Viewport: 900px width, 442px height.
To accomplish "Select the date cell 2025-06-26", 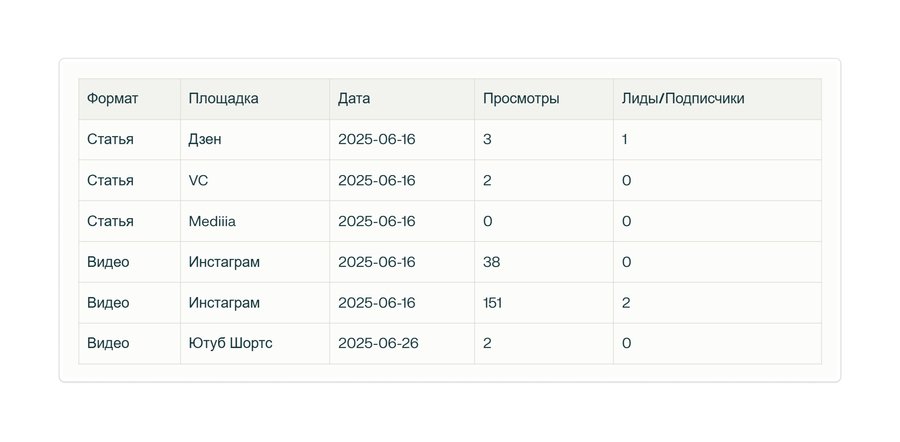I will (378, 343).
